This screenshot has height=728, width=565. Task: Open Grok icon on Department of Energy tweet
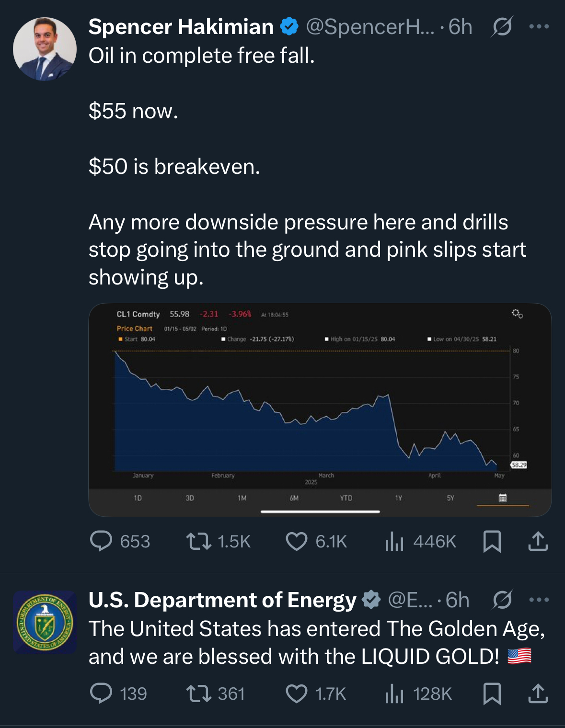click(502, 600)
